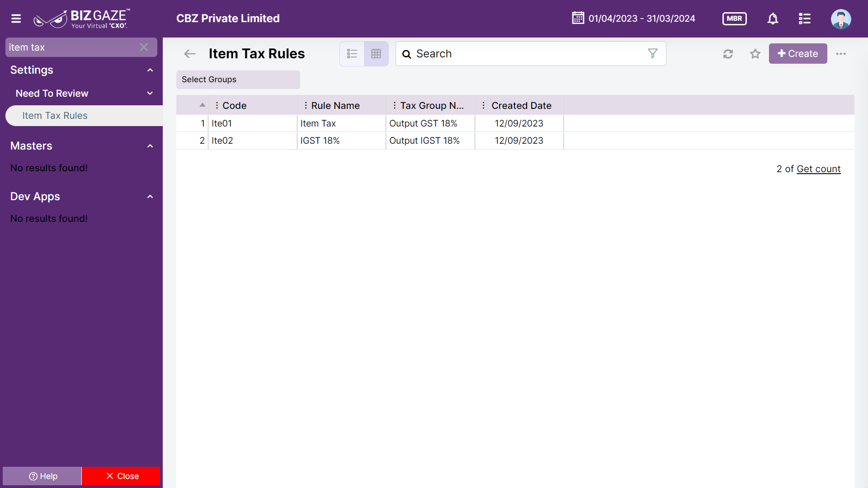Sort by the Created Date column header

[x=521, y=105]
